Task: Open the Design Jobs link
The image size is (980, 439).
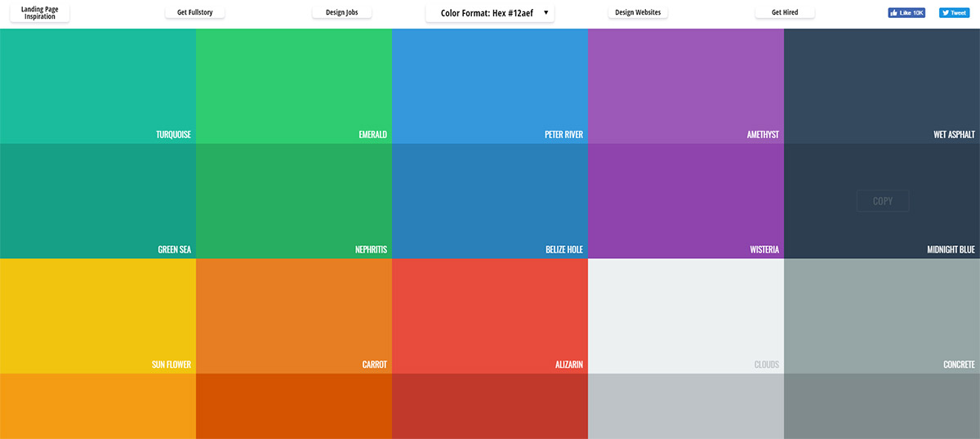Action: 341,13
